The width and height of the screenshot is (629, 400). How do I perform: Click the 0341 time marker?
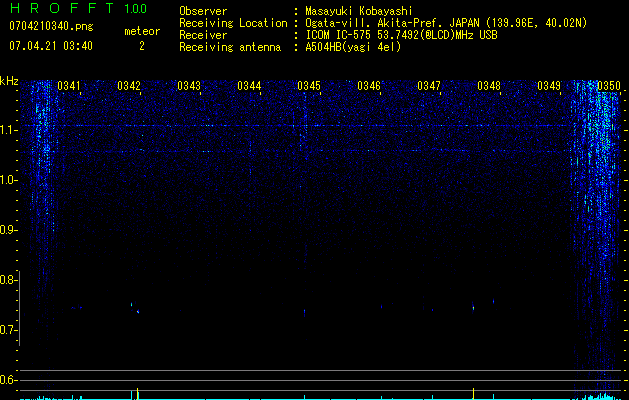[x=69, y=86]
